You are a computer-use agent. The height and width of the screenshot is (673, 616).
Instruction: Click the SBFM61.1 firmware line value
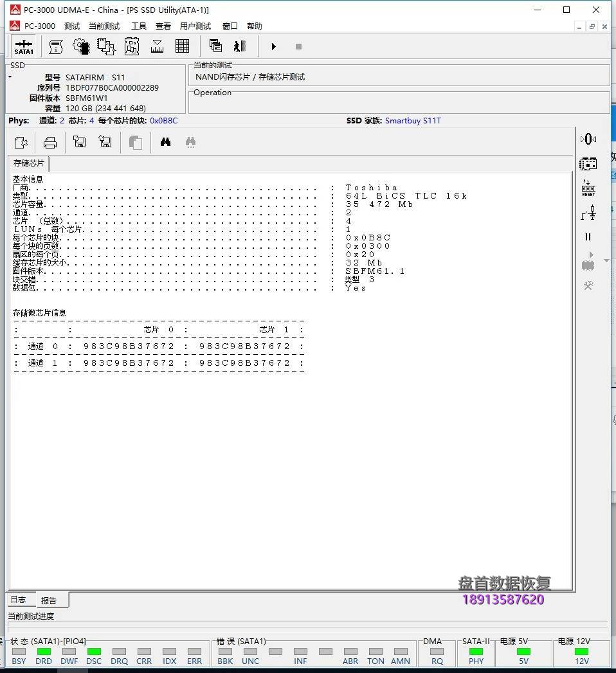coord(375,271)
